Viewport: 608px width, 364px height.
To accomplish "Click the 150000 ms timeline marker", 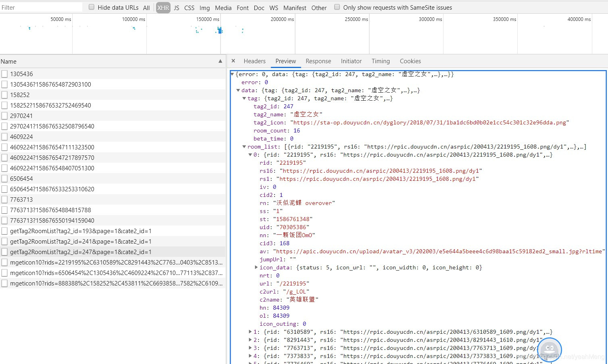I will click(208, 19).
